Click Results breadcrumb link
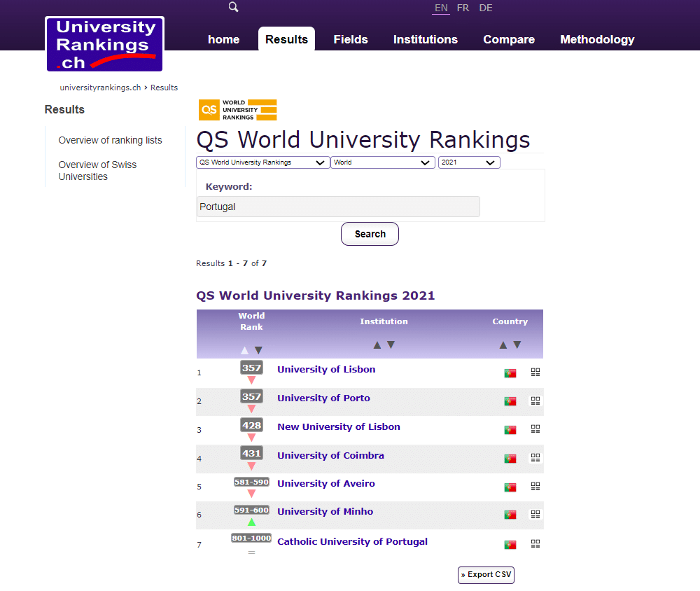This screenshot has width=700, height=591. pos(164,88)
